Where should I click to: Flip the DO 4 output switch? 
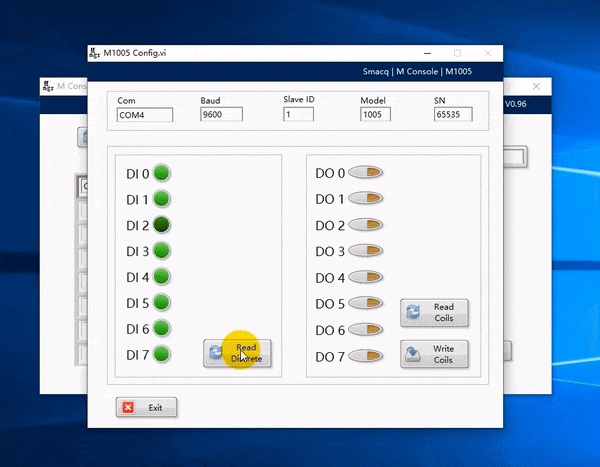pos(365,277)
